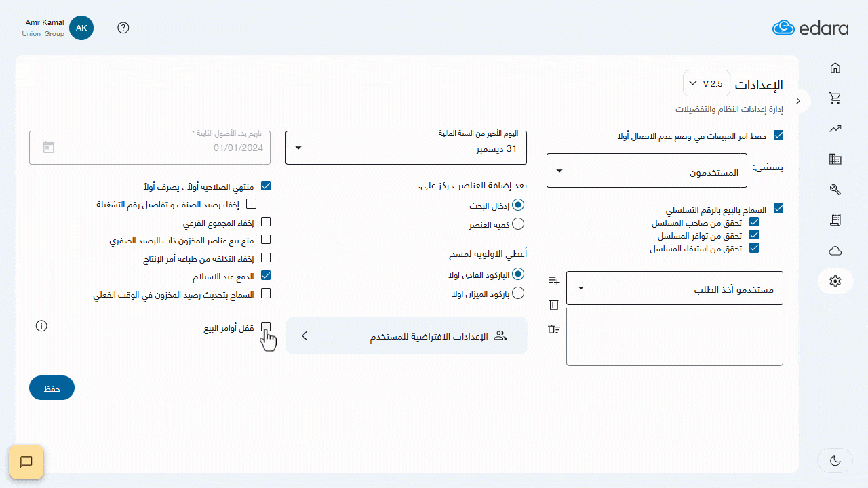Select the shopping cart sidebar icon

click(x=835, y=98)
